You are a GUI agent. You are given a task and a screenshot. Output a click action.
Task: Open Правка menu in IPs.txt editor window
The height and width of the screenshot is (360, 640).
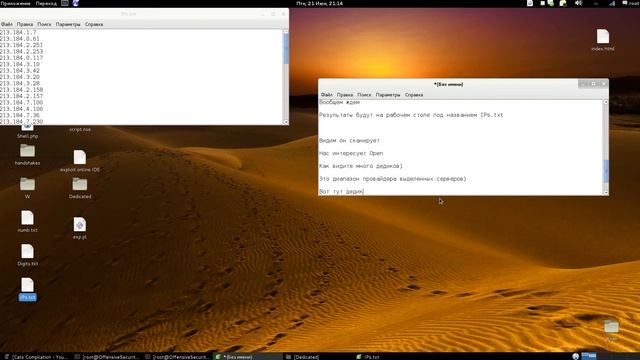(x=25, y=24)
